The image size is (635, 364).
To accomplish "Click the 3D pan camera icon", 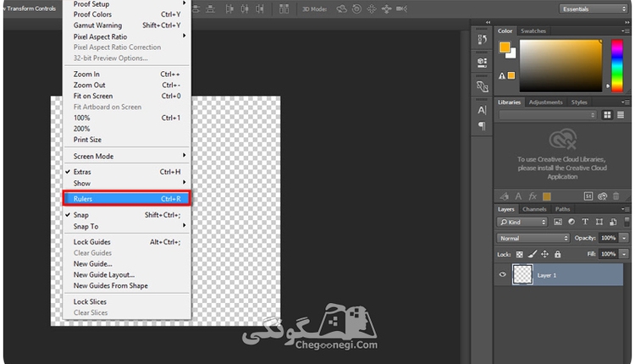I will (372, 8).
